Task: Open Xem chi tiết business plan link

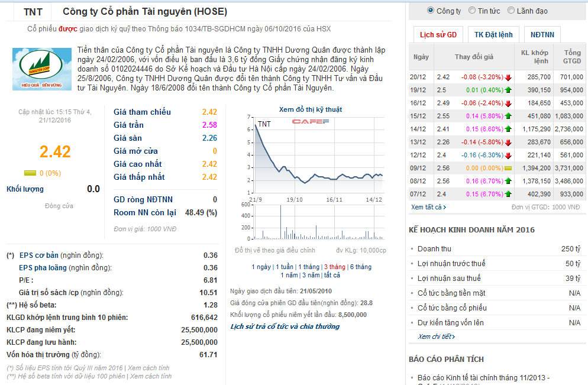Action: [437, 337]
